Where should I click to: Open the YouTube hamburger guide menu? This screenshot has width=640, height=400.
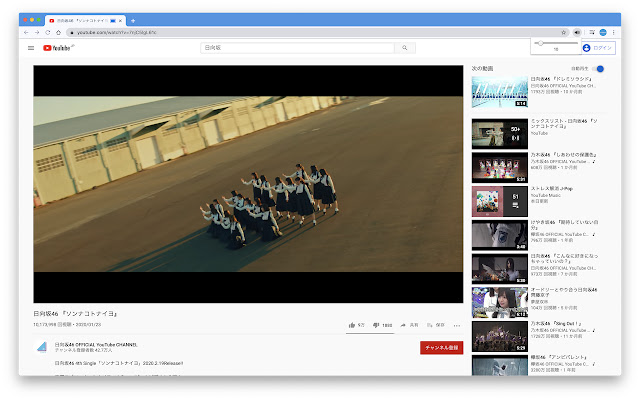pyautogui.click(x=31, y=48)
